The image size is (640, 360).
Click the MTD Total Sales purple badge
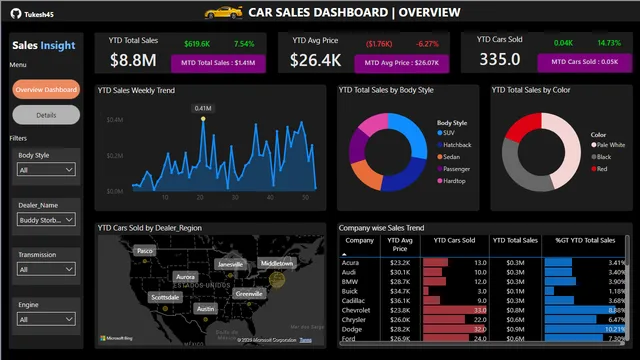218,63
